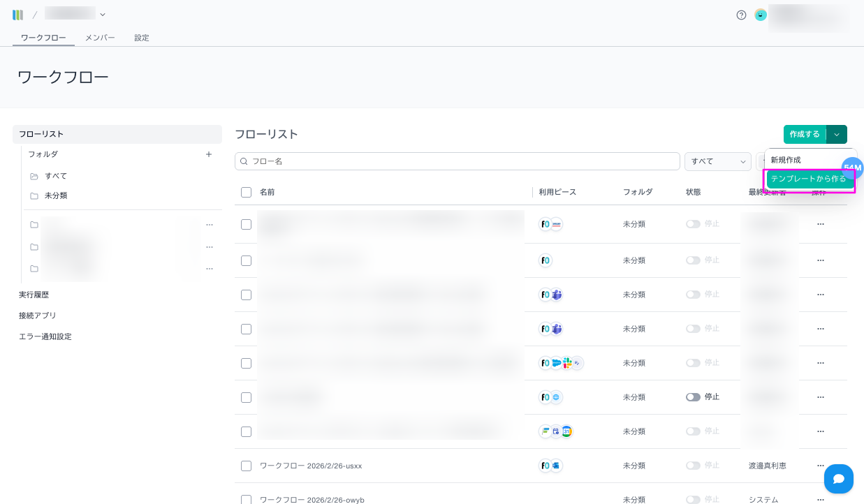Open more options for first flow row

(x=820, y=224)
